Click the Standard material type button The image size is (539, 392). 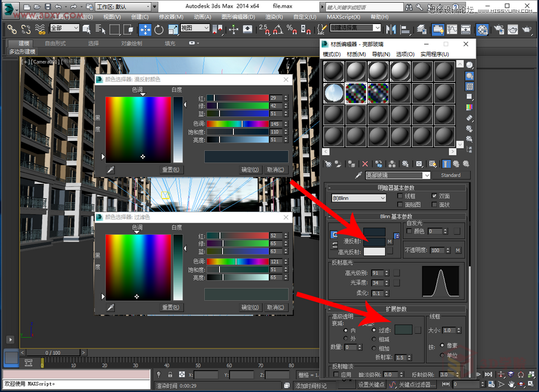pos(451,175)
